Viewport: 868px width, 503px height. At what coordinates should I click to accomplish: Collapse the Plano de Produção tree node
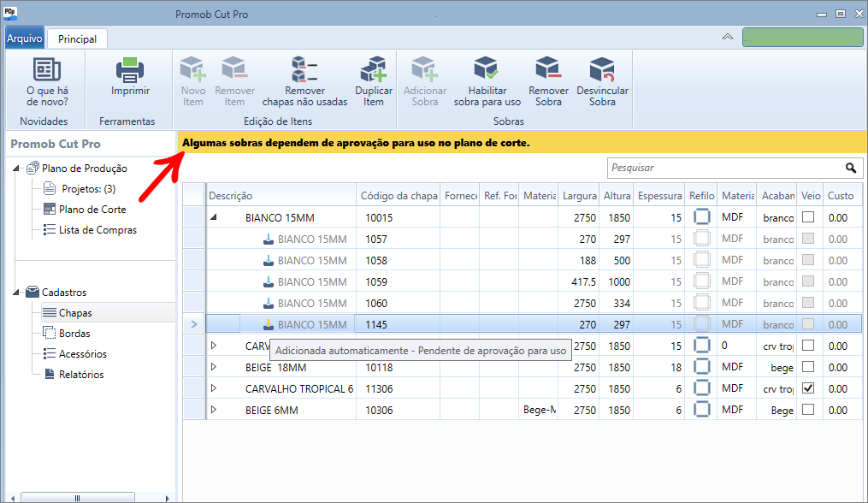click(x=16, y=169)
